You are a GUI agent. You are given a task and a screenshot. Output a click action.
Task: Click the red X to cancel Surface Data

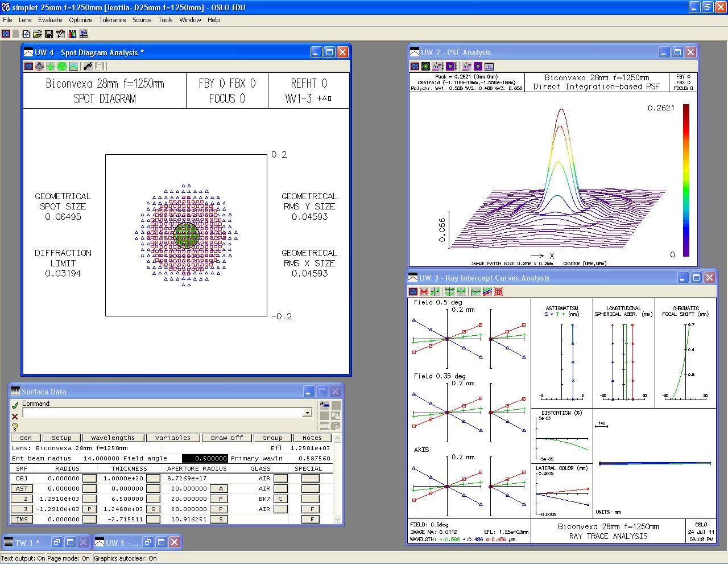15,416
